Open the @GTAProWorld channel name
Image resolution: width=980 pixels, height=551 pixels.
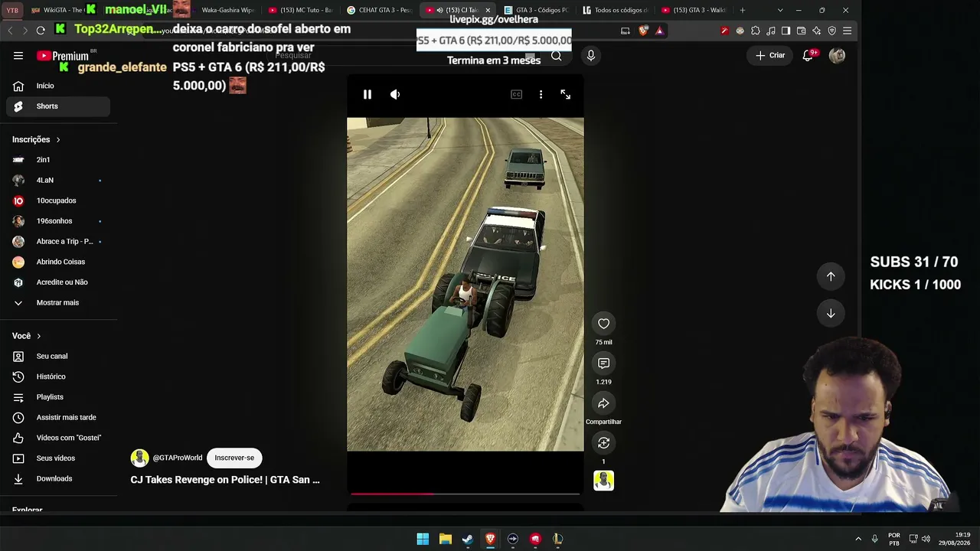178,458
